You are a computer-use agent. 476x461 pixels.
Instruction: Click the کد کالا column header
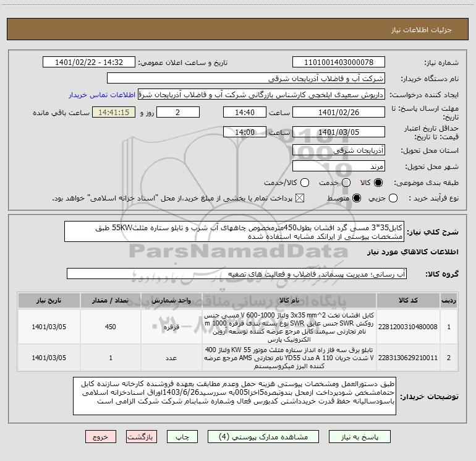tap(408, 300)
